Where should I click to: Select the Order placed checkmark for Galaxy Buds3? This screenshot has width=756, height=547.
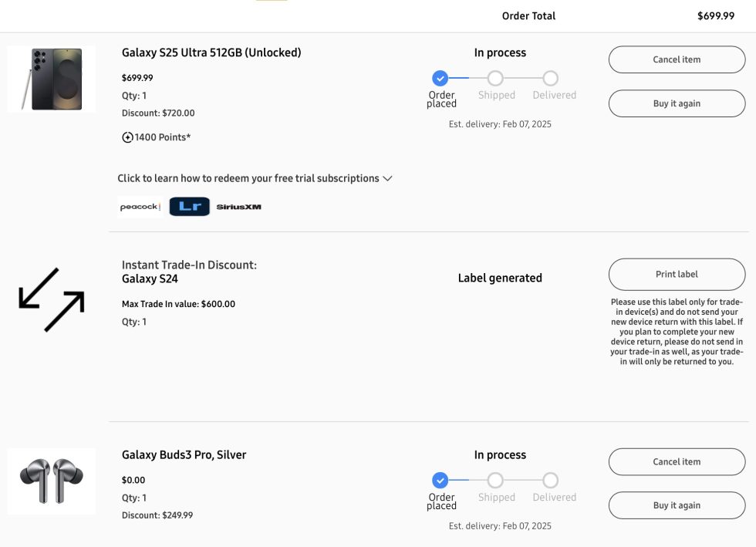[x=440, y=480]
